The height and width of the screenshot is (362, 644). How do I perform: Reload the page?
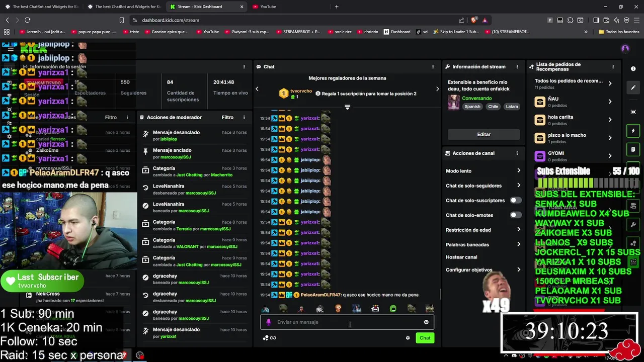coord(27,20)
